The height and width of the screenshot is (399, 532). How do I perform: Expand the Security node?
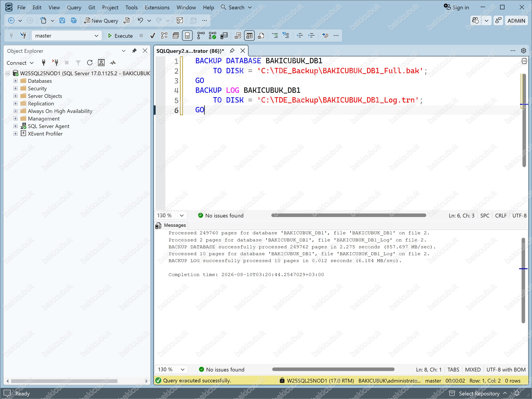tap(15, 88)
